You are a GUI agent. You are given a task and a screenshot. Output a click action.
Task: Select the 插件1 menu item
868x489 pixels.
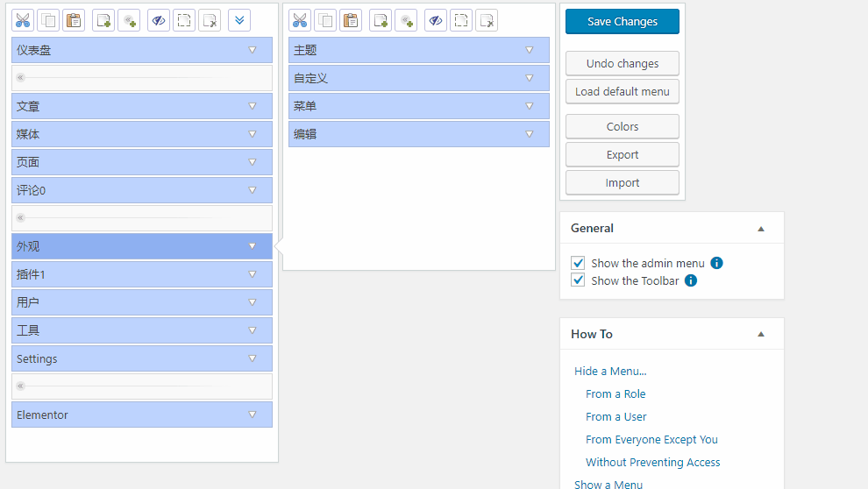click(123, 274)
